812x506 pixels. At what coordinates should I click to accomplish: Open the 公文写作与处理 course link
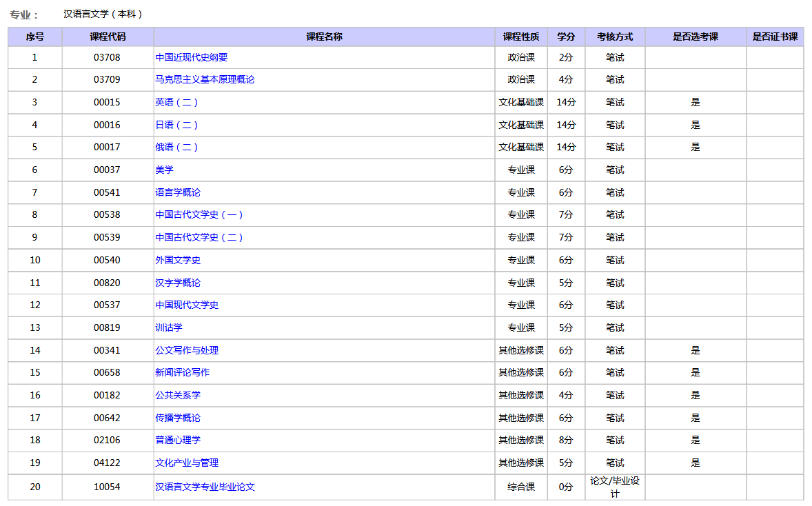(188, 350)
